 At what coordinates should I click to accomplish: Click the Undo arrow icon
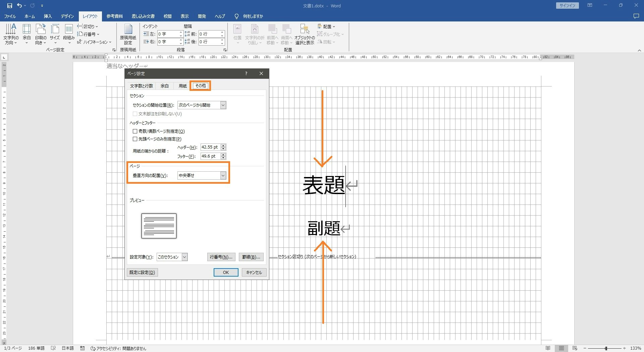pyautogui.click(x=19, y=6)
